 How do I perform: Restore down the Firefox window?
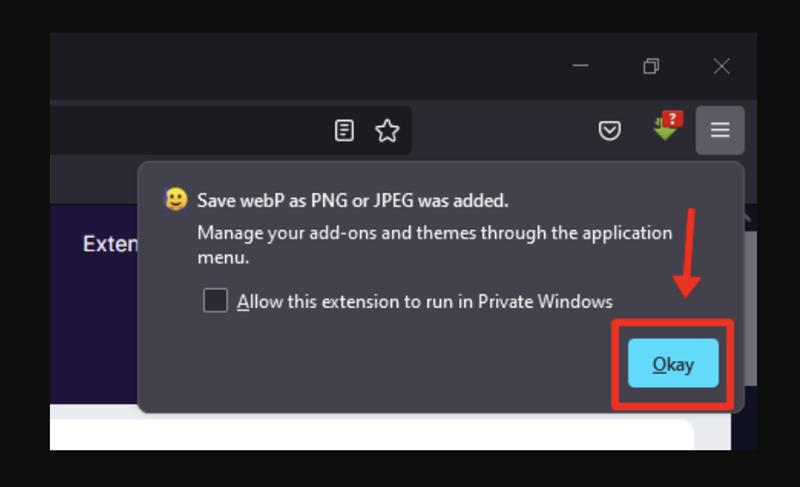[651, 66]
